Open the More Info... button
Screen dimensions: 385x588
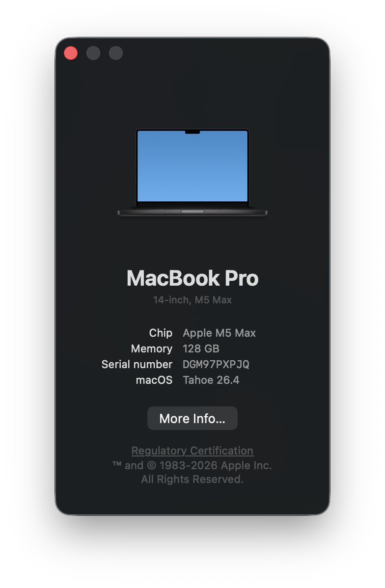click(192, 418)
